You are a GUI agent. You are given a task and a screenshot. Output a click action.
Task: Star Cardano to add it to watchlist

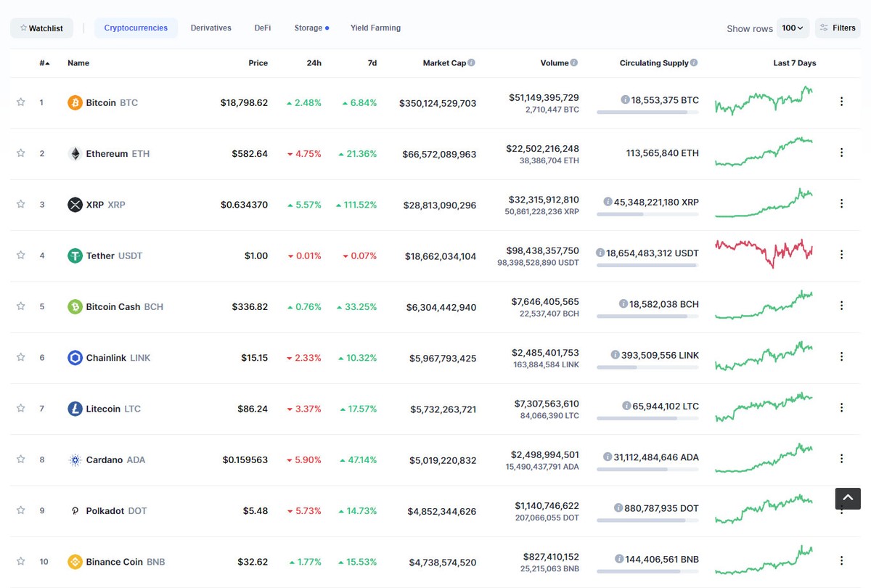coord(21,460)
